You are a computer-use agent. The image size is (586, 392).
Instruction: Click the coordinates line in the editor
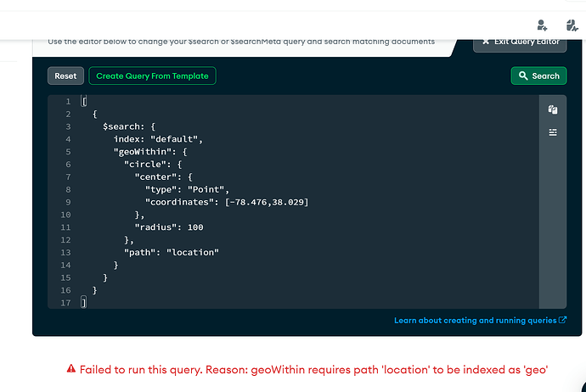226,202
